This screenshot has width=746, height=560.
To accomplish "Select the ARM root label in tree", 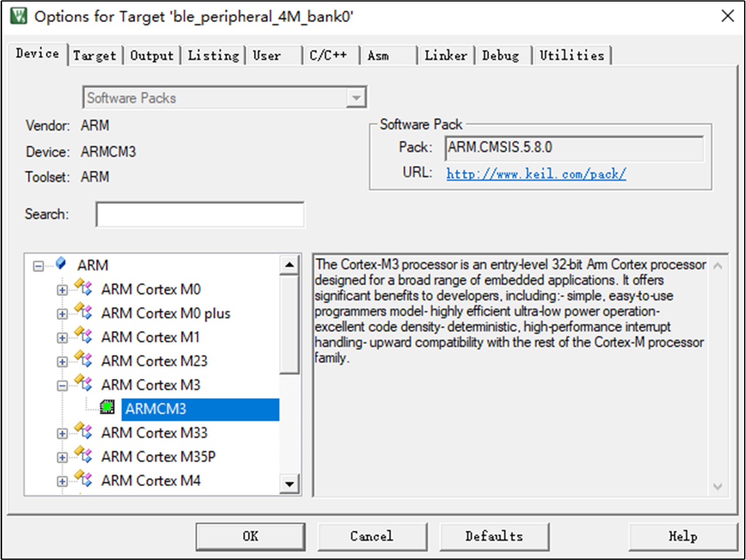I will tap(92, 266).
